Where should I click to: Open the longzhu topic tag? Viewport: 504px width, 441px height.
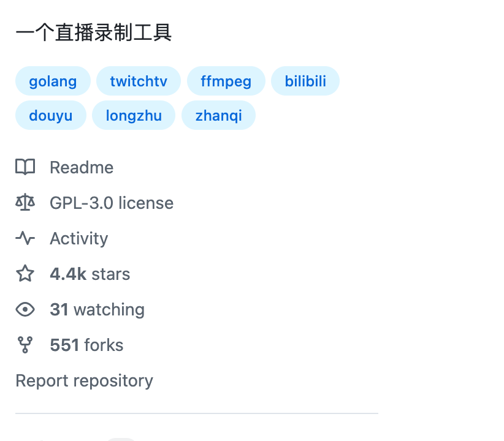(134, 115)
